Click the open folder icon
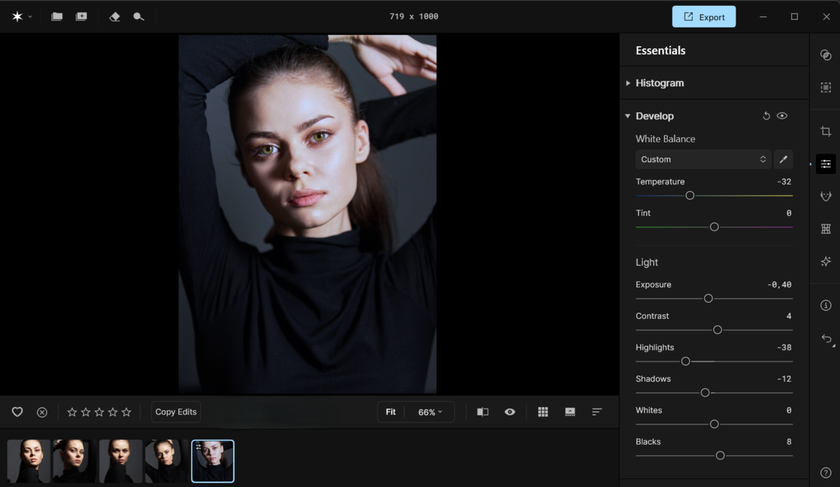 pos(57,17)
